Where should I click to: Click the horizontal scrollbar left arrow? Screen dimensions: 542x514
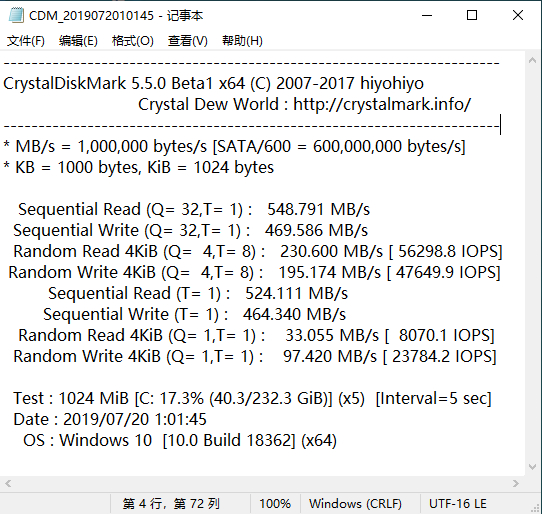(8, 483)
